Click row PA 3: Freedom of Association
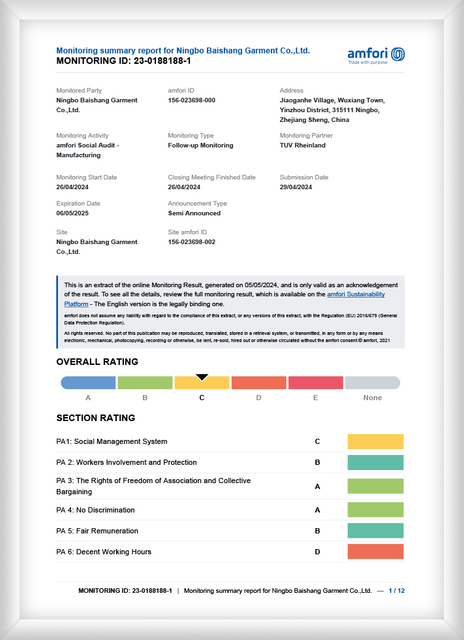Screen dimensions: 464x640 [x=230, y=486]
